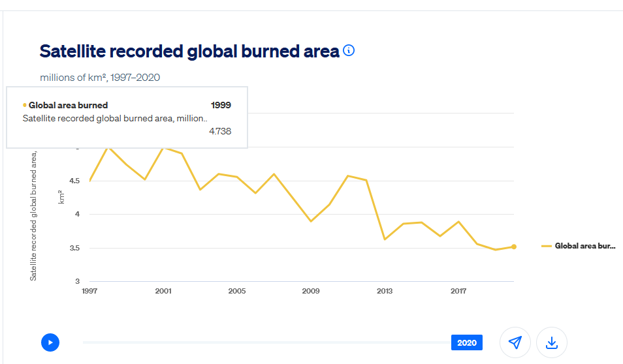Click the 4.738 value in the tooltip
Viewport: 623px width, 364px height.
pyautogui.click(x=219, y=131)
